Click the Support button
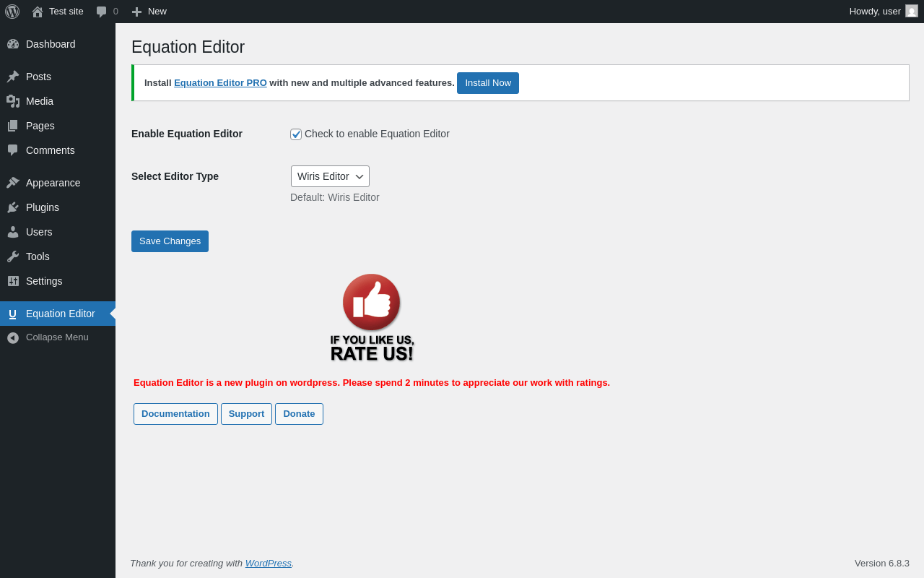Screen dimensions: 924x578 pos(246,414)
